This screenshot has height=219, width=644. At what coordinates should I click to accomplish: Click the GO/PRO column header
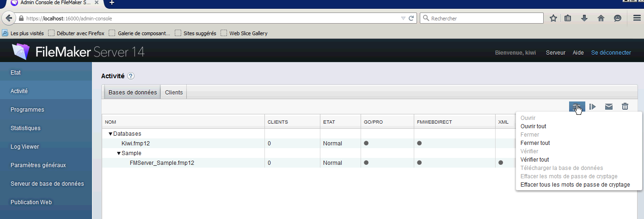[x=387, y=122]
